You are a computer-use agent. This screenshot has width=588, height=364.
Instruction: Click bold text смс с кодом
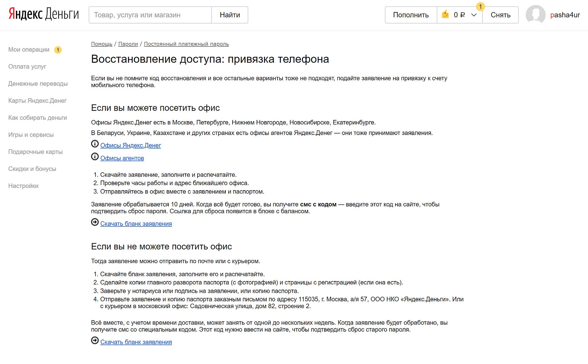[318, 204]
